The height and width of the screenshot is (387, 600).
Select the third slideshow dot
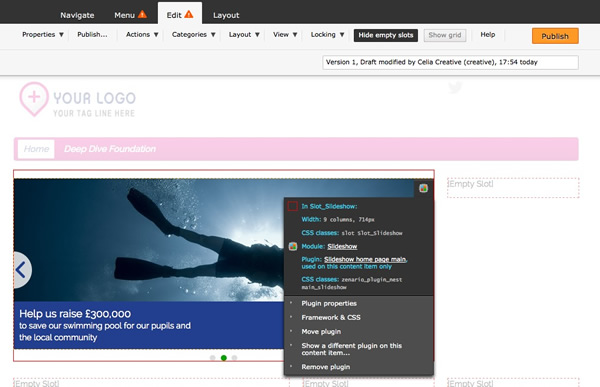coord(235,358)
